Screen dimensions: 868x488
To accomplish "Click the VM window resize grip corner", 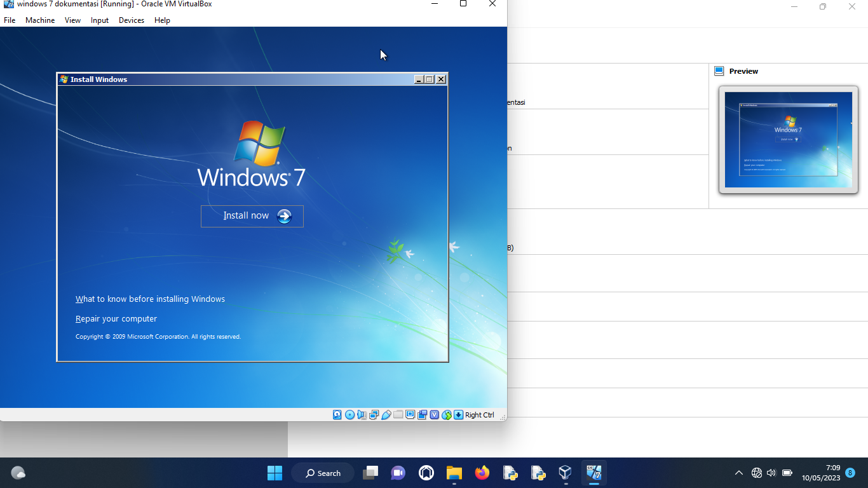I will point(503,417).
